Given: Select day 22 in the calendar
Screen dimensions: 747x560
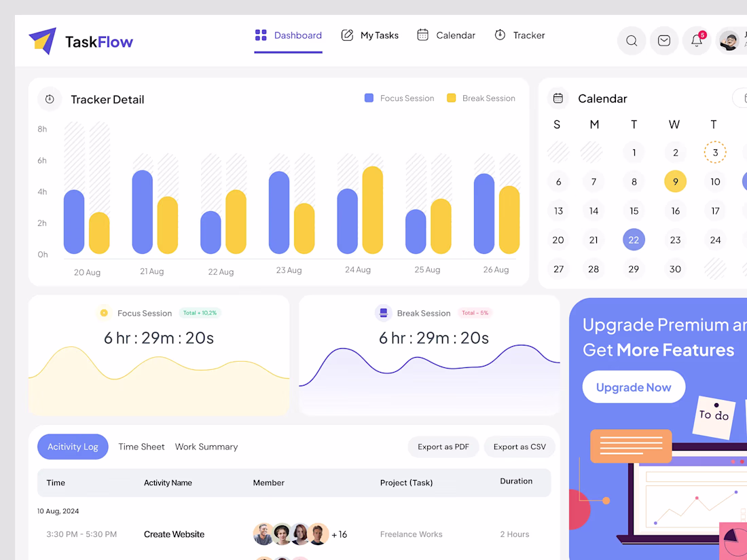Looking at the screenshot, I should click(634, 240).
